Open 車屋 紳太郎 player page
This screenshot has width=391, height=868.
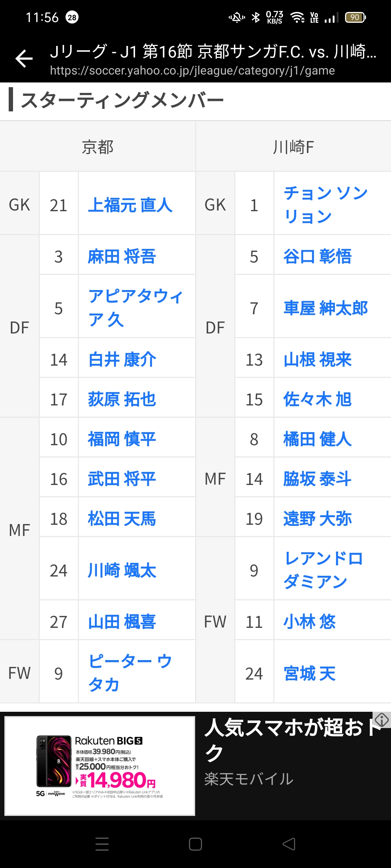[x=325, y=309]
